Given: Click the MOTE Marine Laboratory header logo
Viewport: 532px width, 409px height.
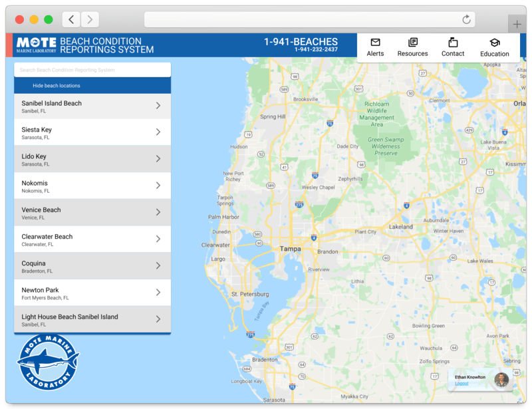Looking at the screenshot, I should (37, 45).
